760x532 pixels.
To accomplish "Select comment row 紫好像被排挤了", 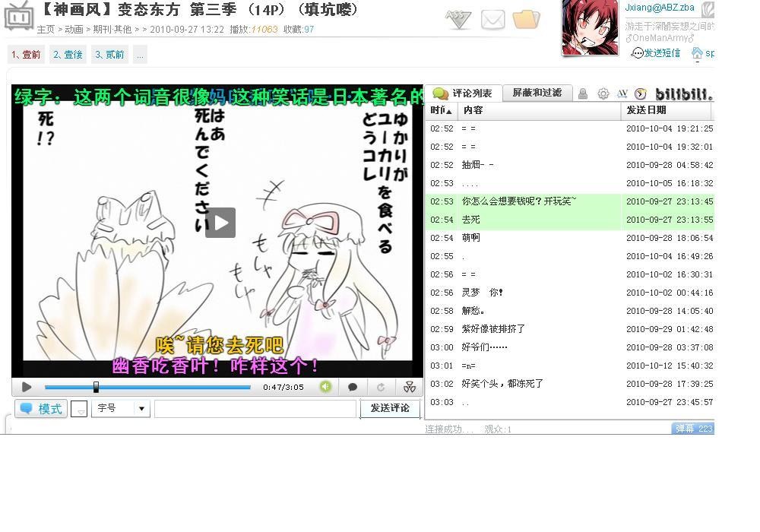I will click(569, 329).
